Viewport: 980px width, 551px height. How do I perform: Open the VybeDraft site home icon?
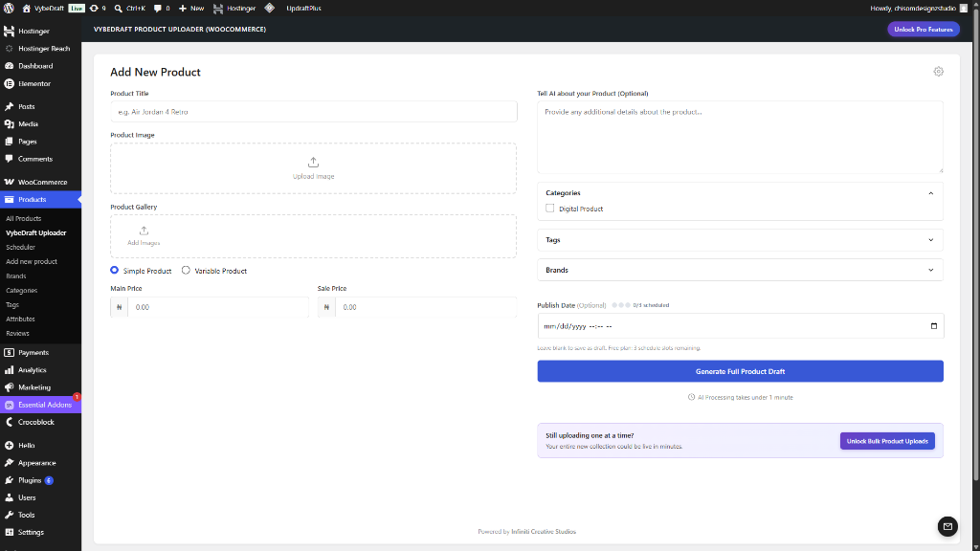pyautogui.click(x=26, y=8)
